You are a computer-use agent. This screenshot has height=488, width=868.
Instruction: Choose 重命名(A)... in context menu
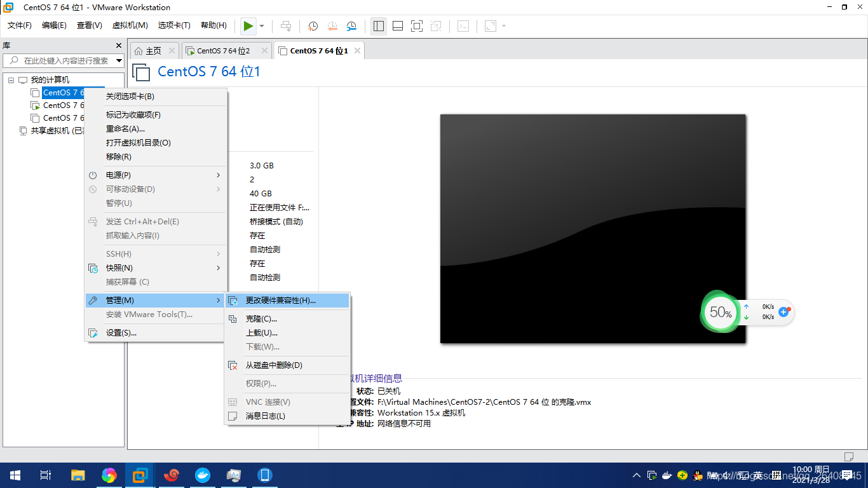156,129
